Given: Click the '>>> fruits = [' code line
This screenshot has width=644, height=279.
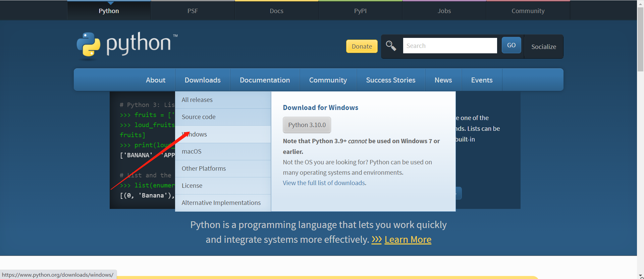Looking at the screenshot, I should coord(147,115).
